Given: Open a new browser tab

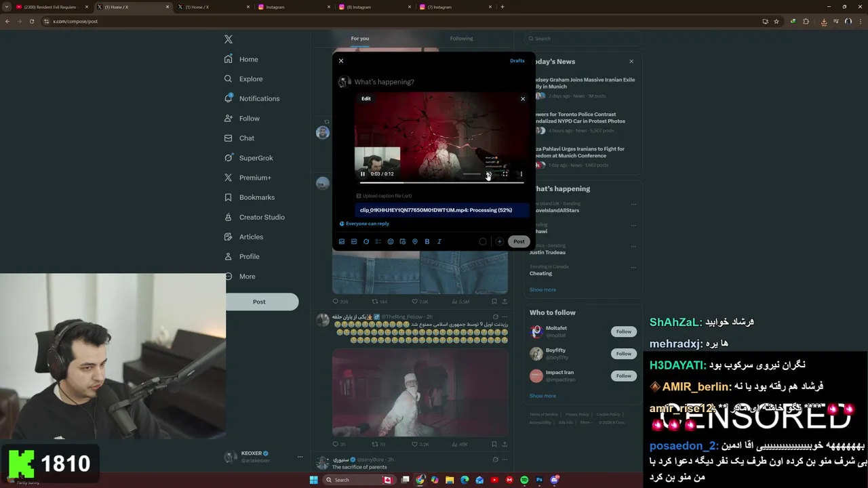Looking at the screenshot, I should [x=502, y=7].
